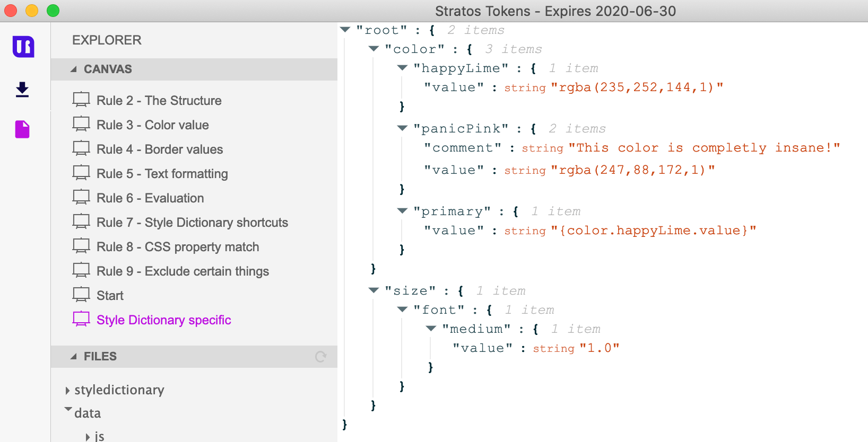Click magenta canvas icon beside Style Dictionary specific
868x442 pixels.
[81, 319]
